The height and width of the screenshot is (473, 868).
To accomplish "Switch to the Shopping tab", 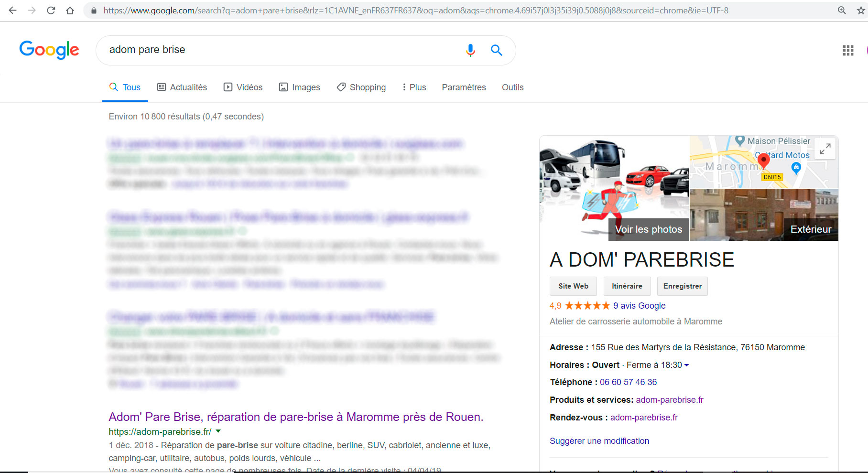I will click(361, 87).
